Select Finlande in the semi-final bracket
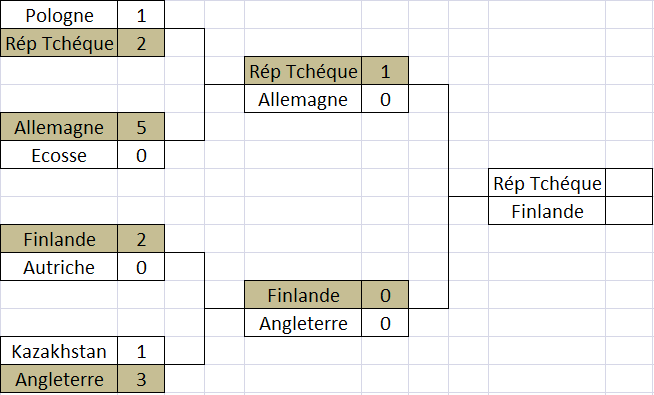Viewport: 654px width, 395px height. point(303,294)
